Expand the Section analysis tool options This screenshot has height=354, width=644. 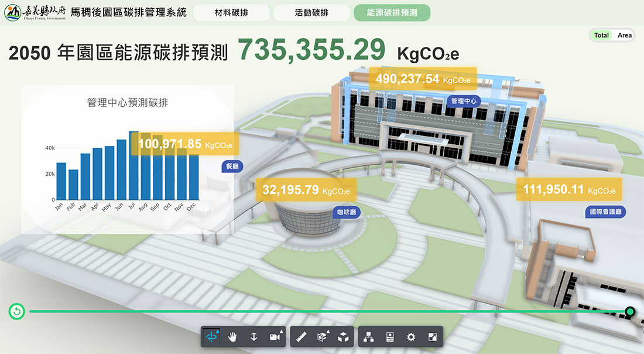click(x=322, y=337)
